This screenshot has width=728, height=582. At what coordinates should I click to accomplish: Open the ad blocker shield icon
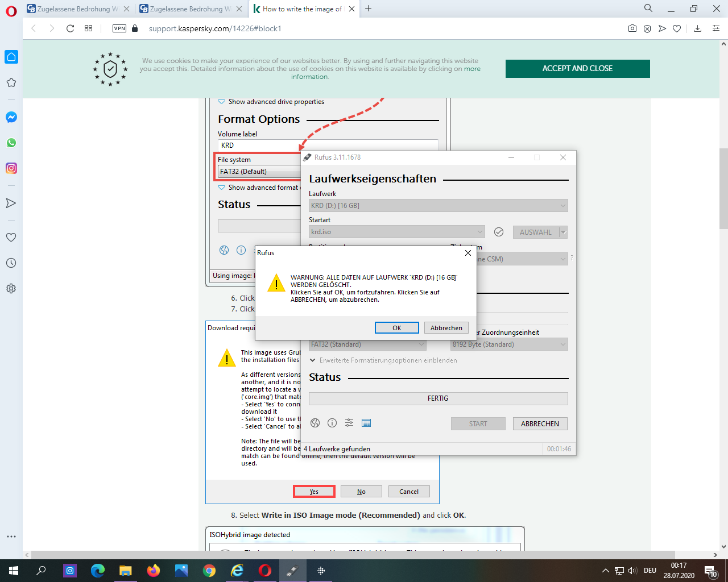point(647,28)
